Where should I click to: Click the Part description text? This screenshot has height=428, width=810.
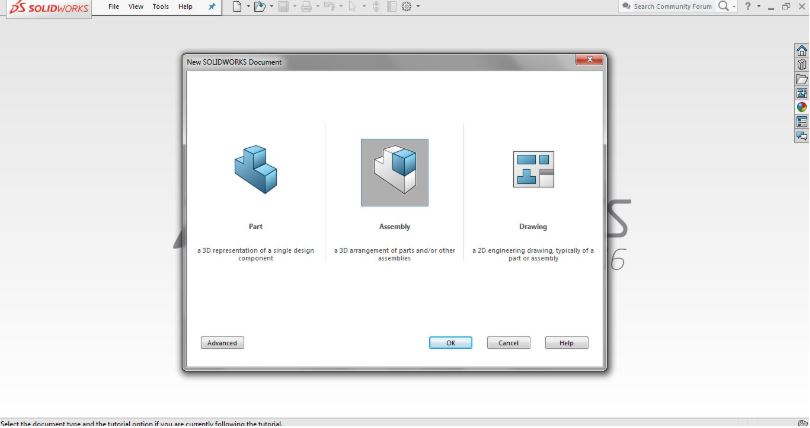[256, 255]
